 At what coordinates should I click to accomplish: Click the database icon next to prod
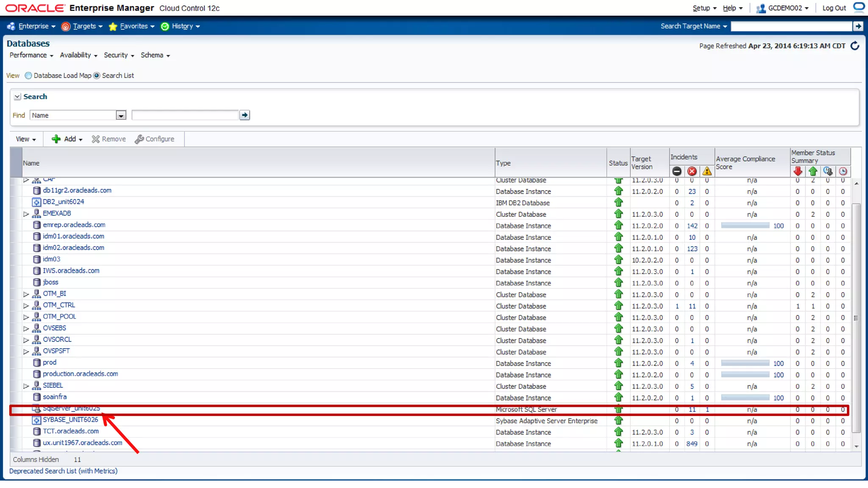click(x=37, y=363)
